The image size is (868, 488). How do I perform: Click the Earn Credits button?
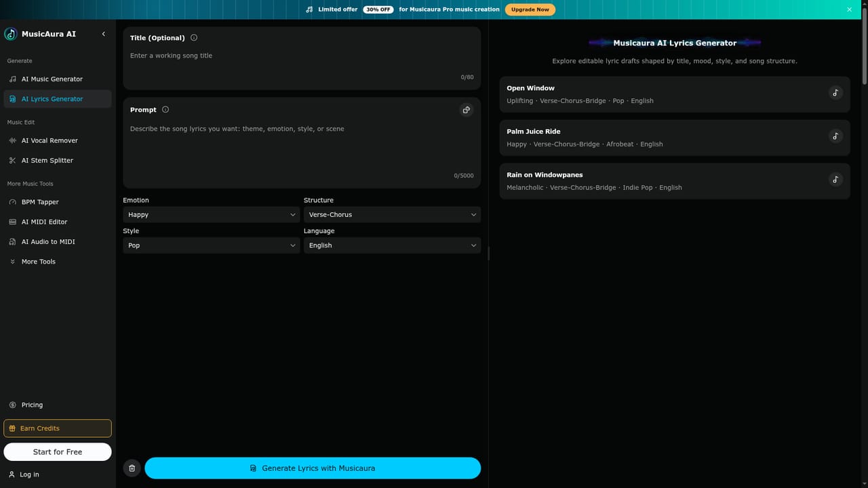[58, 428]
